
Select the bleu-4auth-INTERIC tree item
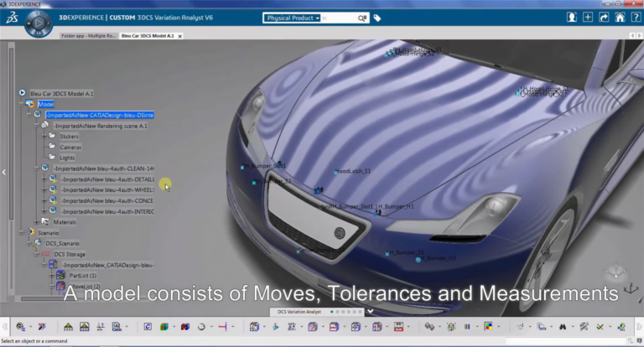107,211
